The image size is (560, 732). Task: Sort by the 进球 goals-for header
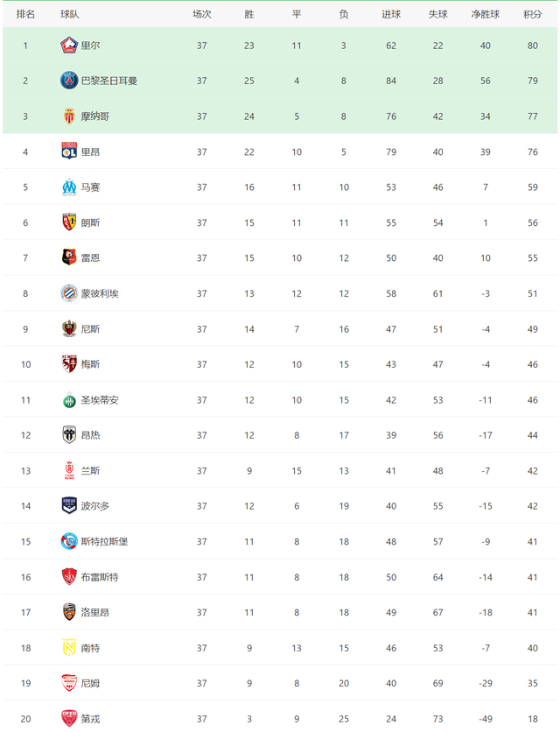click(391, 15)
